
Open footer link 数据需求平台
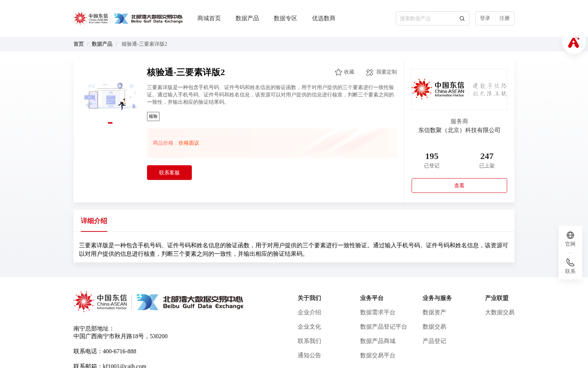click(378, 312)
